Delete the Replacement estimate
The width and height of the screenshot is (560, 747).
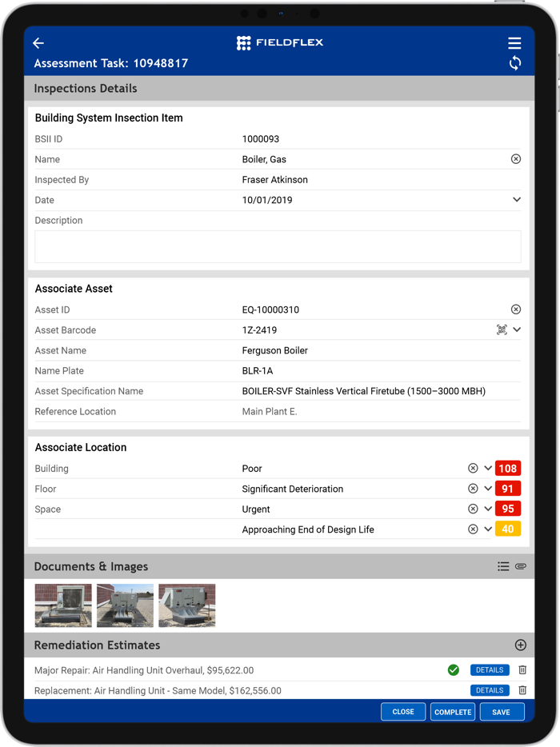coord(522,690)
